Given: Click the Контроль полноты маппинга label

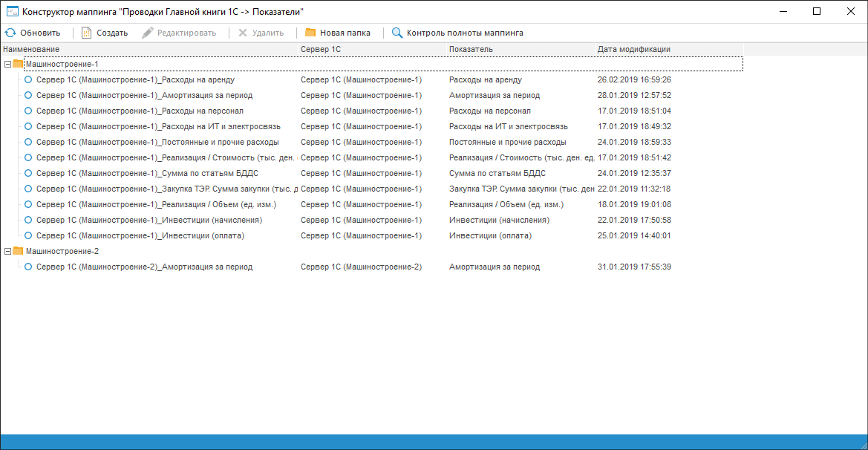Looking at the screenshot, I should pos(465,33).
